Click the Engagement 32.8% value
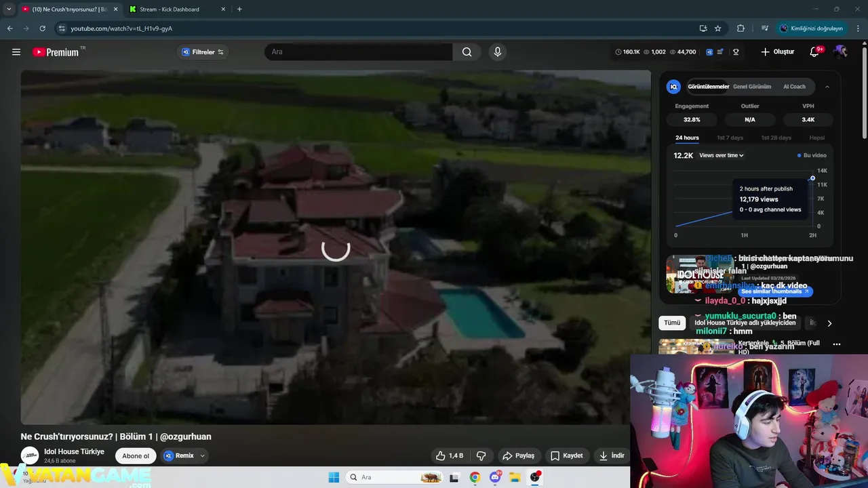 [692, 119]
